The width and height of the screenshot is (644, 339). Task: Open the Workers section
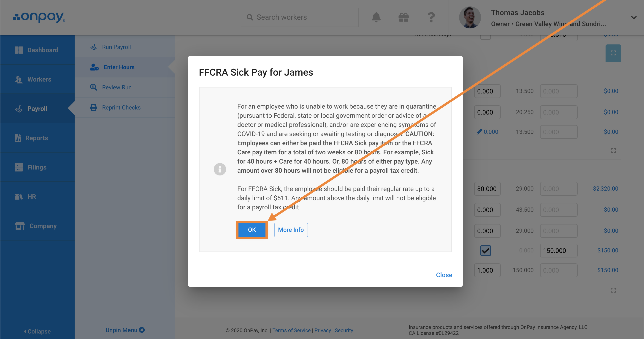pos(37,79)
